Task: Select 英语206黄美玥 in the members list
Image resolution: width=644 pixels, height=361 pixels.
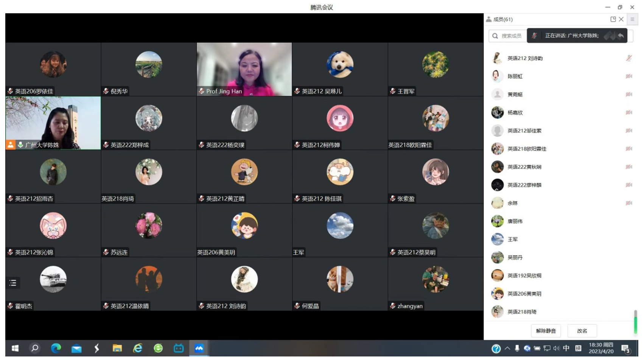Action: tap(524, 294)
